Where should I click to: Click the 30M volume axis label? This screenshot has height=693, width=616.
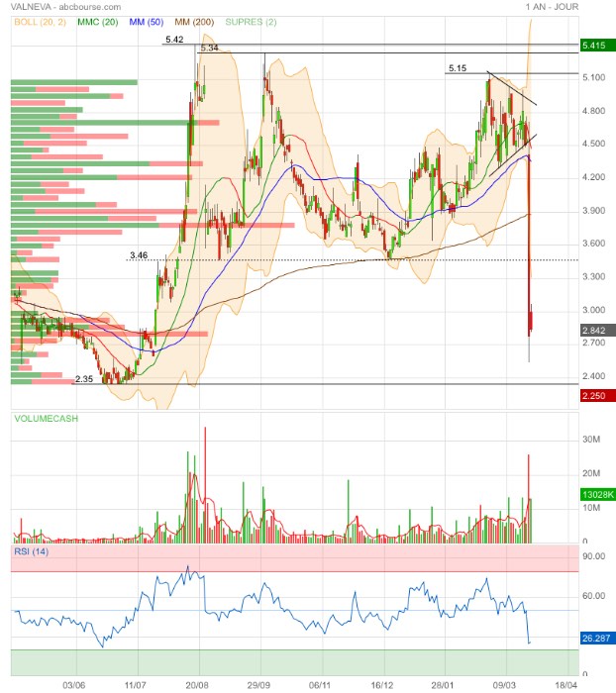(x=591, y=440)
